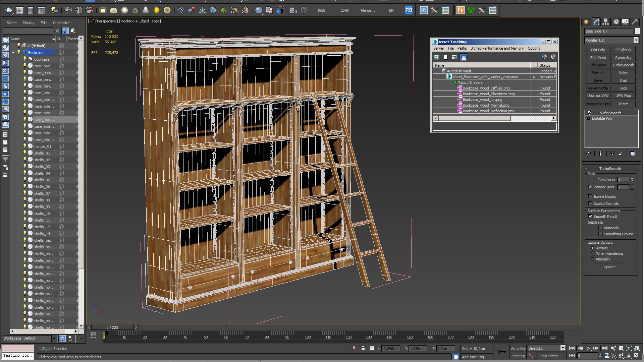Click the Play Animation button
644x362 pixels.
pyautogui.click(x=588, y=349)
